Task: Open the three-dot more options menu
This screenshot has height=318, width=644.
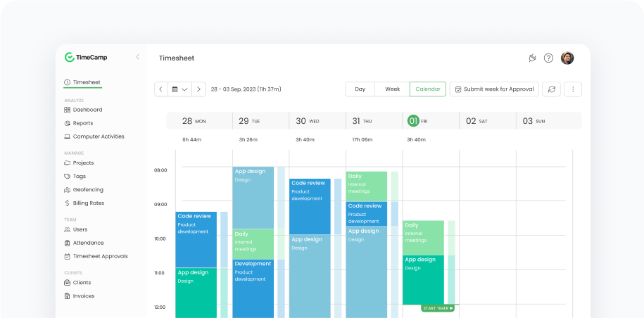Action: 573,89
